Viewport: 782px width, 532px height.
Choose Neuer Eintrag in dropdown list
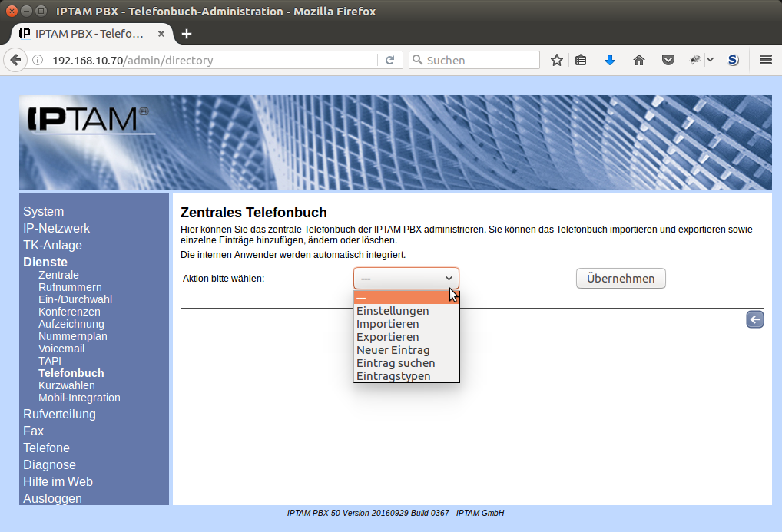393,350
